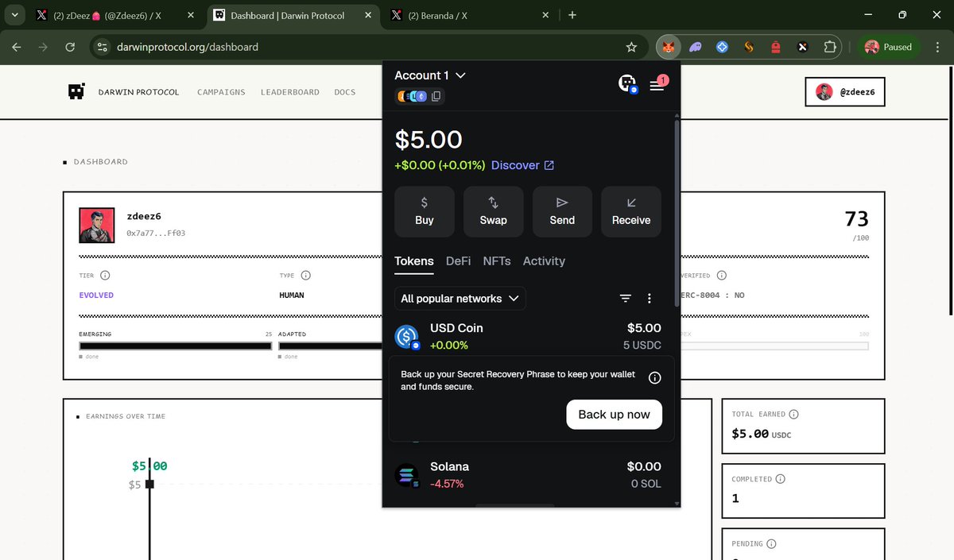Click the COMPLETED info icon
Image resolution: width=954 pixels, height=560 pixels.
tap(780, 479)
